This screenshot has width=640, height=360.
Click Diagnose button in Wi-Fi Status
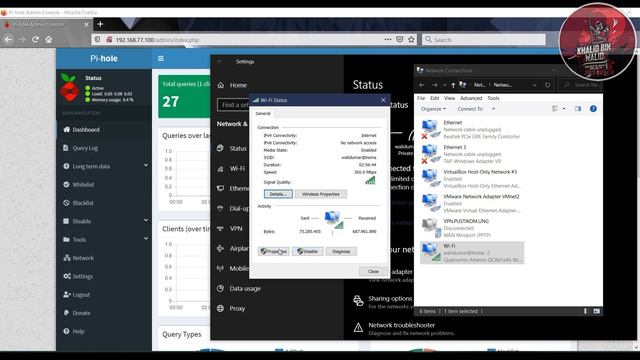pyautogui.click(x=341, y=251)
